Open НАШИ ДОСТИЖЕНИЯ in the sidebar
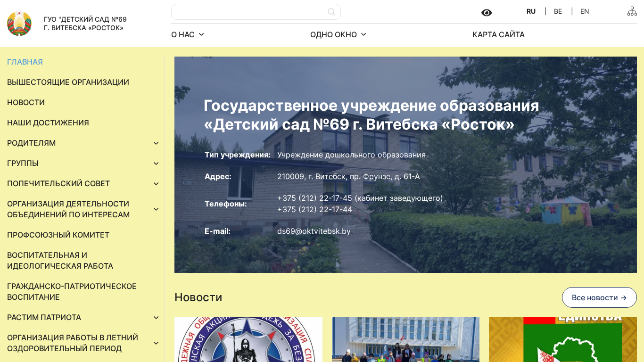Viewport: 644px width, 362px height. tap(48, 123)
